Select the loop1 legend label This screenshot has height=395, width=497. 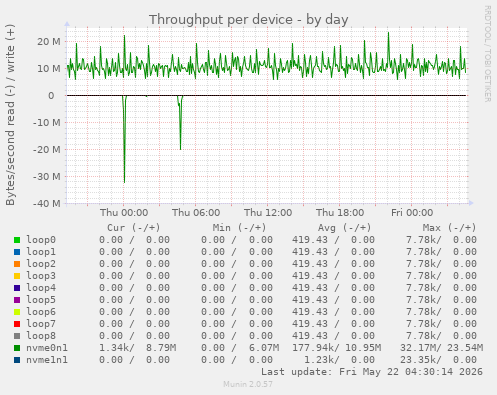click(41, 252)
